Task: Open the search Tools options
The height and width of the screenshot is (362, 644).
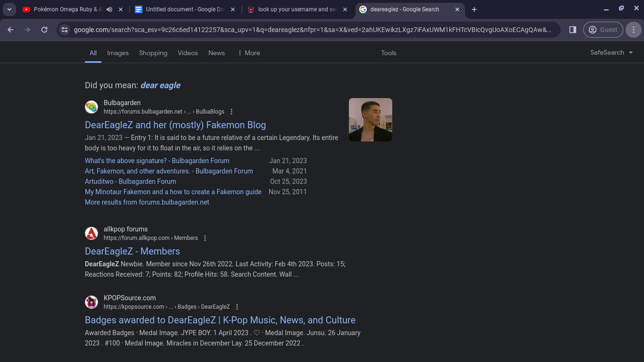Action: click(388, 53)
